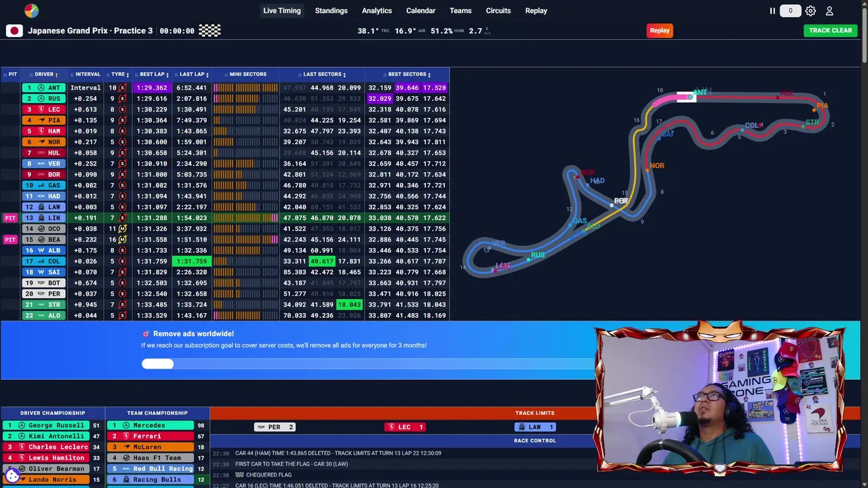The image size is (868, 488).
Task: Open the Circuits tab
Action: [498, 11]
